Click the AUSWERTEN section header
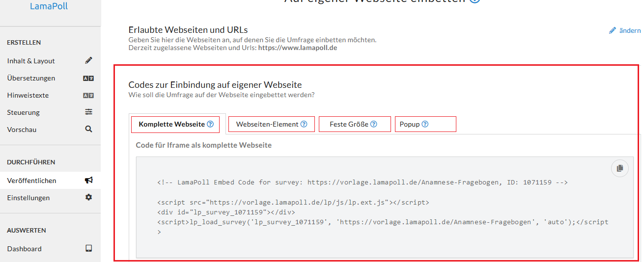 point(27,230)
